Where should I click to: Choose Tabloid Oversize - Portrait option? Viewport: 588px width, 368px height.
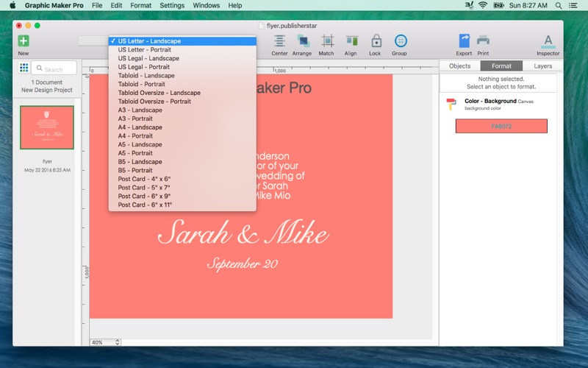pos(182,102)
